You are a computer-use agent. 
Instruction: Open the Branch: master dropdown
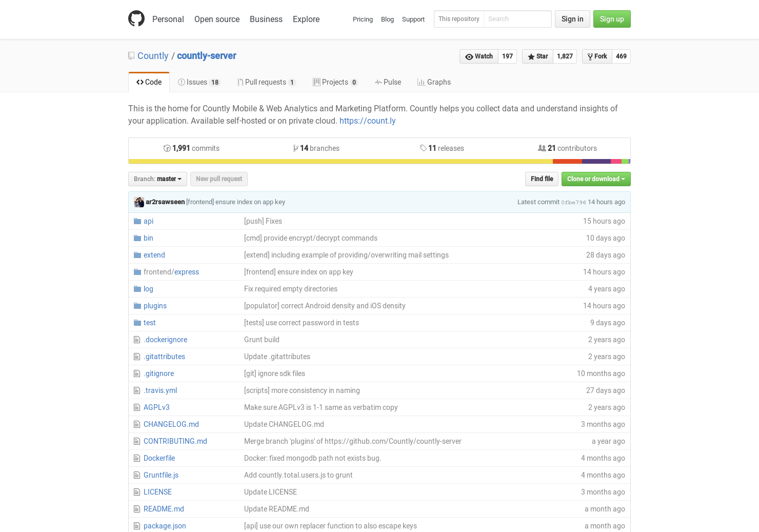157,179
